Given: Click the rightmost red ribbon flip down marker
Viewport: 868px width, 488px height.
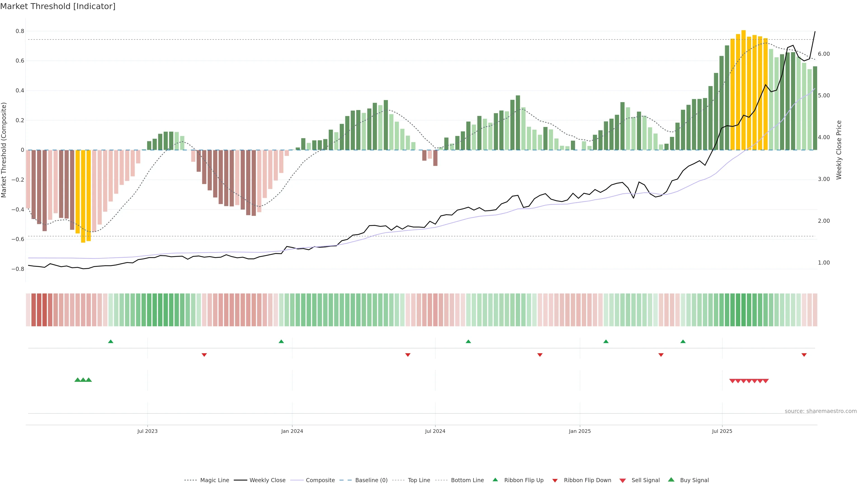Looking at the screenshot, I should 804,355.
